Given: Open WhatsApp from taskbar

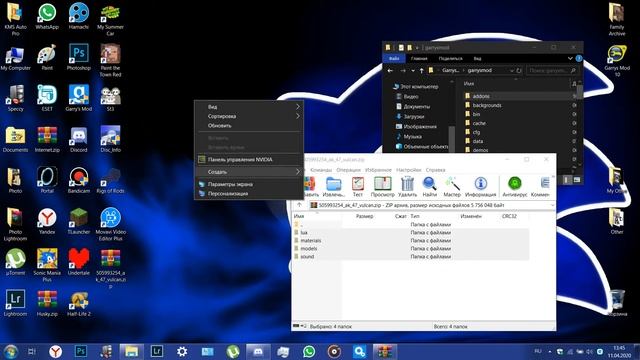Looking at the screenshot, I should coord(309,351).
